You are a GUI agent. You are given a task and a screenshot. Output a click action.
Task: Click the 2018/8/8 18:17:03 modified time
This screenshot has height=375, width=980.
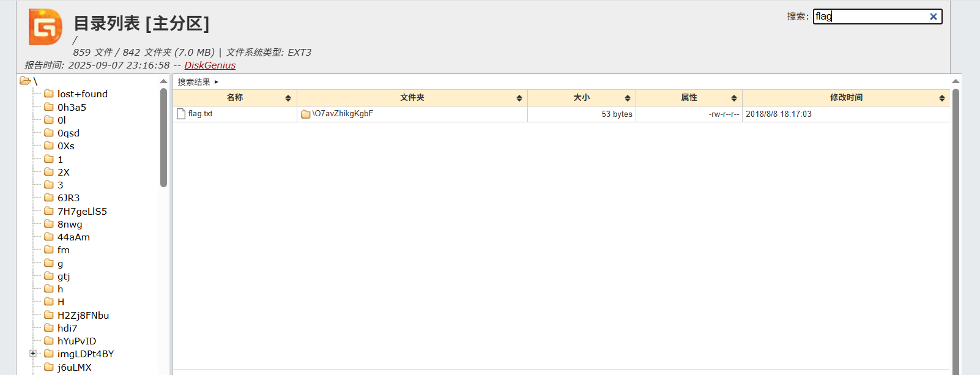tap(779, 114)
